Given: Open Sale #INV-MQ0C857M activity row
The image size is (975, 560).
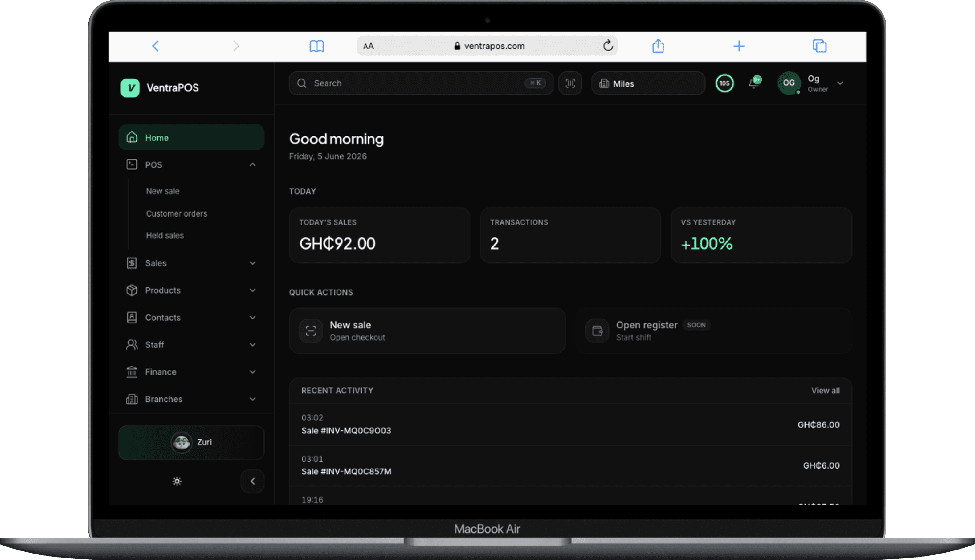Looking at the screenshot, I should 570,465.
